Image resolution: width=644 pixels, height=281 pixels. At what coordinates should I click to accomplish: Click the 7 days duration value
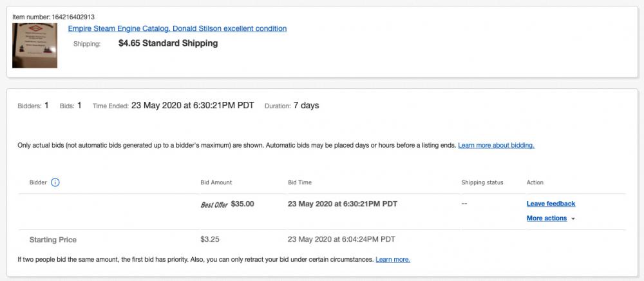(306, 106)
